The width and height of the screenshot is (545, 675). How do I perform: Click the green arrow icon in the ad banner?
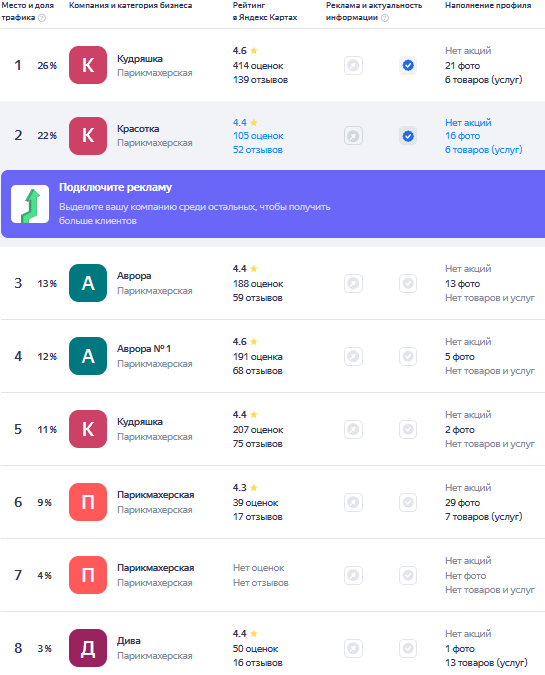[x=30, y=204]
